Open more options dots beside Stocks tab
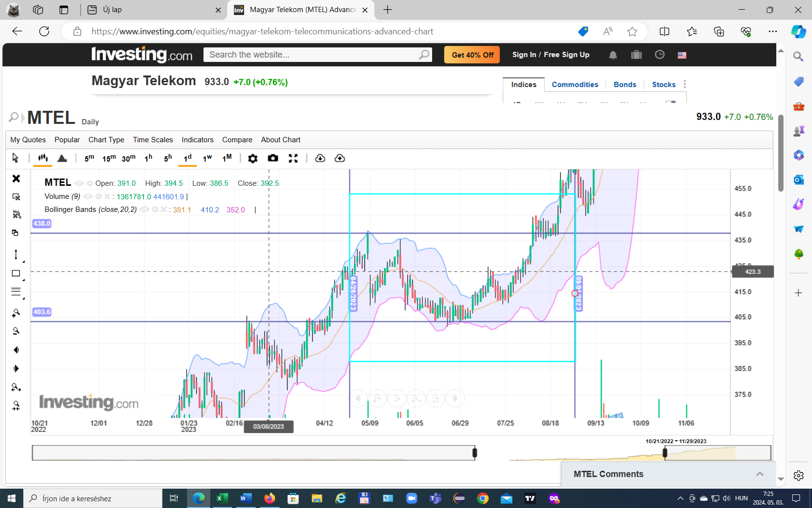 (685, 84)
